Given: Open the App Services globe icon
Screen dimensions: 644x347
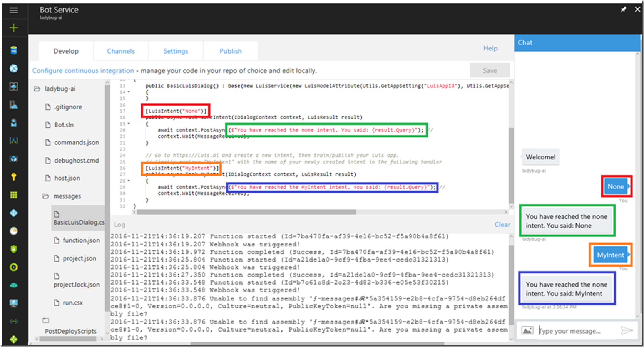Looking at the screenshot, I should coord(13,68).
